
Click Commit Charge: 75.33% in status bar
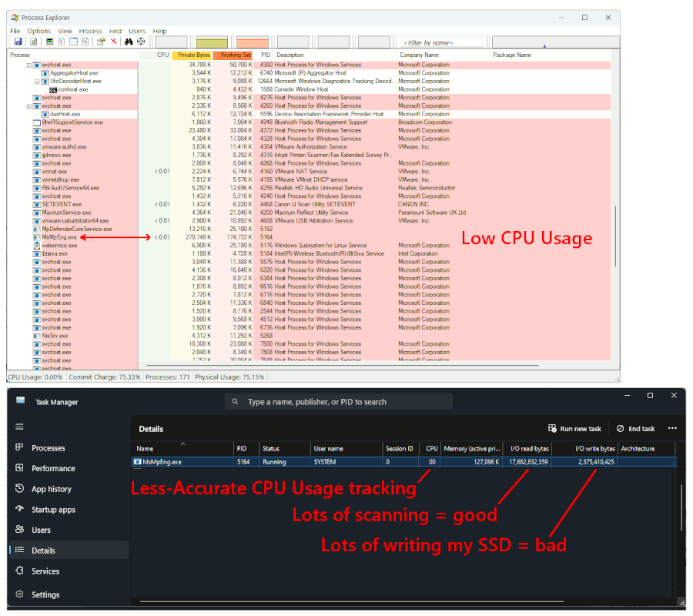[x=104, y=377]
